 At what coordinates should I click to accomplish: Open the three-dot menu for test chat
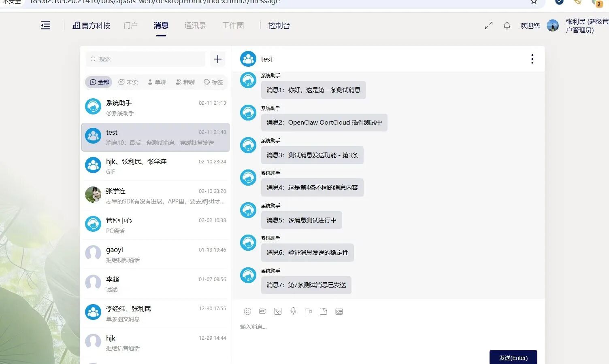pyautogui.click(x=532, y=59)
